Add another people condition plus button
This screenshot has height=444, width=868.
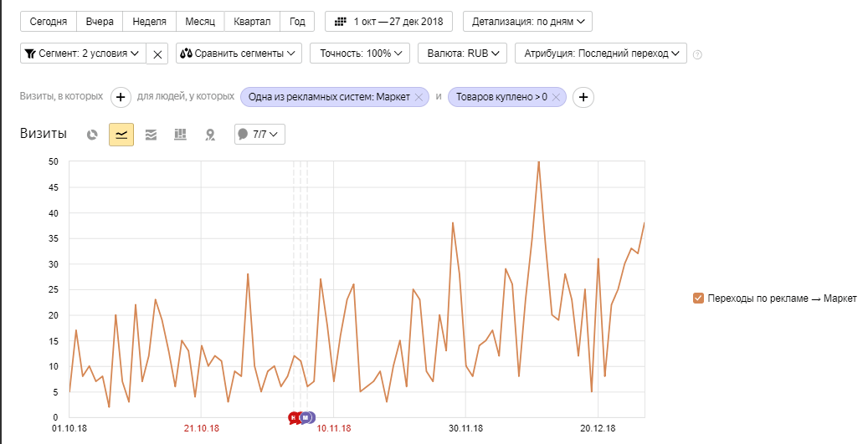(x=583, y=97)
